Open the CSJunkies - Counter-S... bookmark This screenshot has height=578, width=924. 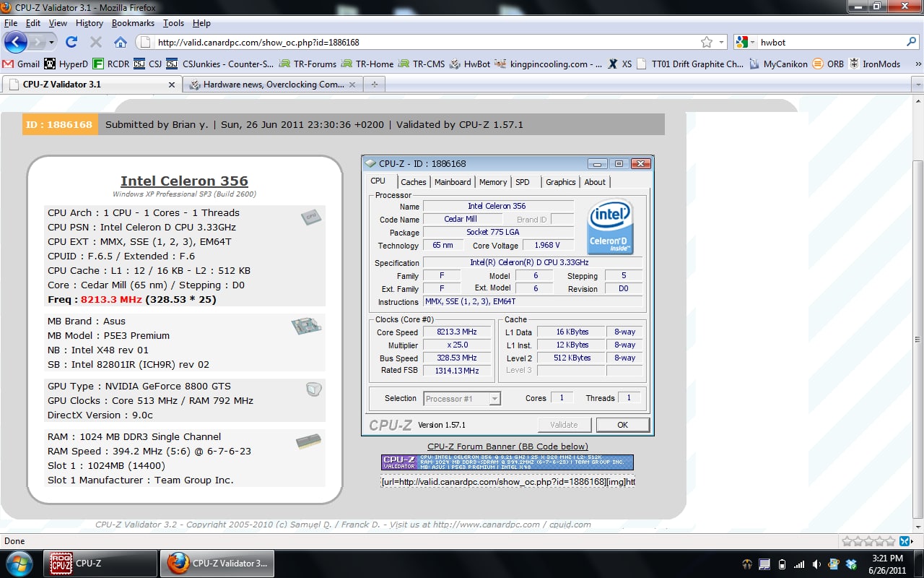click(219, 64)
